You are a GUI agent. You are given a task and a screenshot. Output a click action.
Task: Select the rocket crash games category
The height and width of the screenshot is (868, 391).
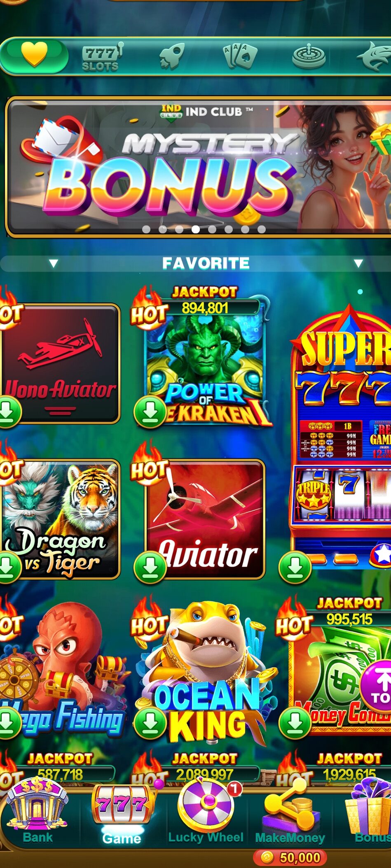coord(171,56)
